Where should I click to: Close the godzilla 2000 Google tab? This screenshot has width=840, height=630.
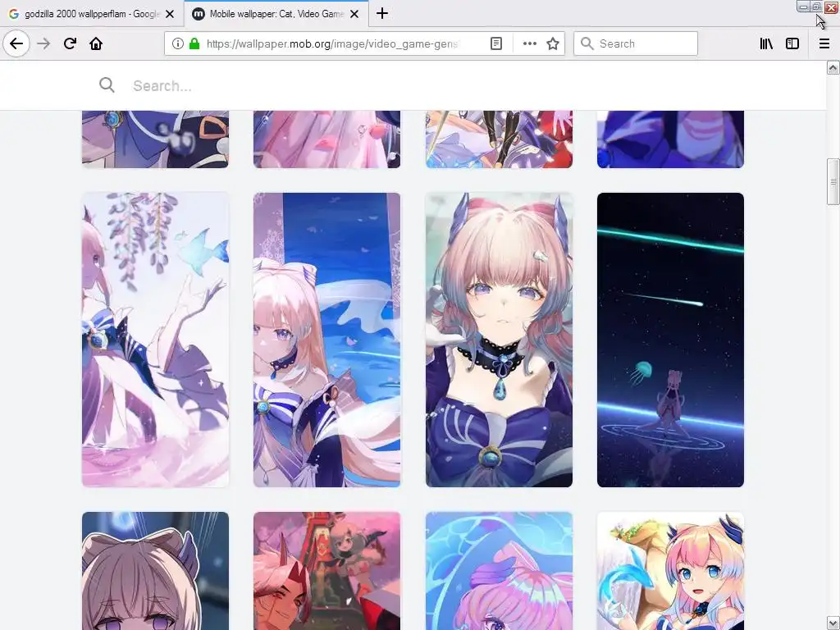[170, 14]
